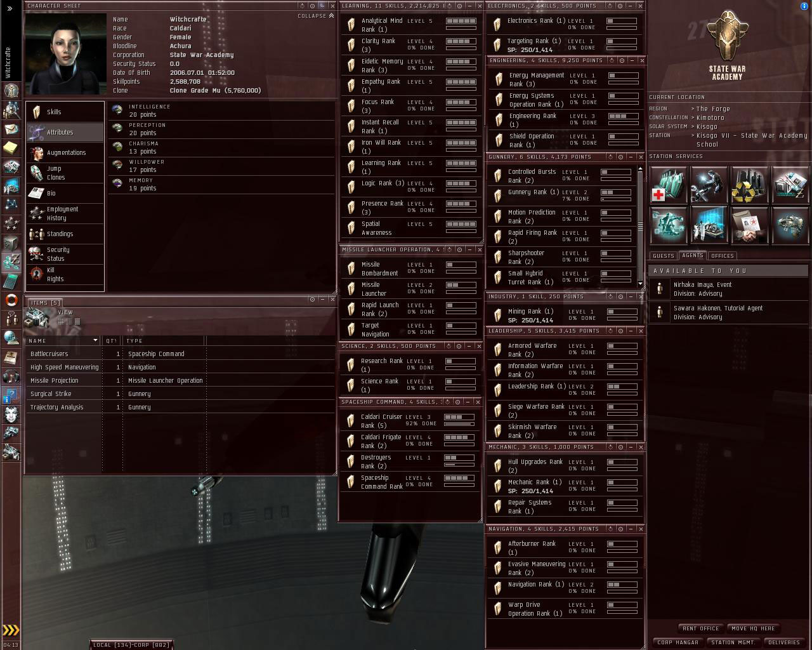Switch Items view to details mode
Viewport: 812px width, 650px height.
click(x=69, y=322)
